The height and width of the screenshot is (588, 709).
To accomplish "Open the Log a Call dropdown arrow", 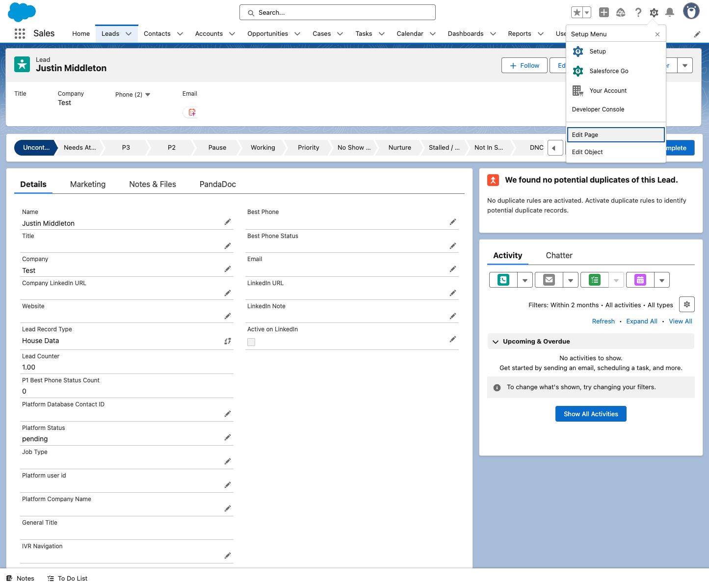I will tap(525, 280).
